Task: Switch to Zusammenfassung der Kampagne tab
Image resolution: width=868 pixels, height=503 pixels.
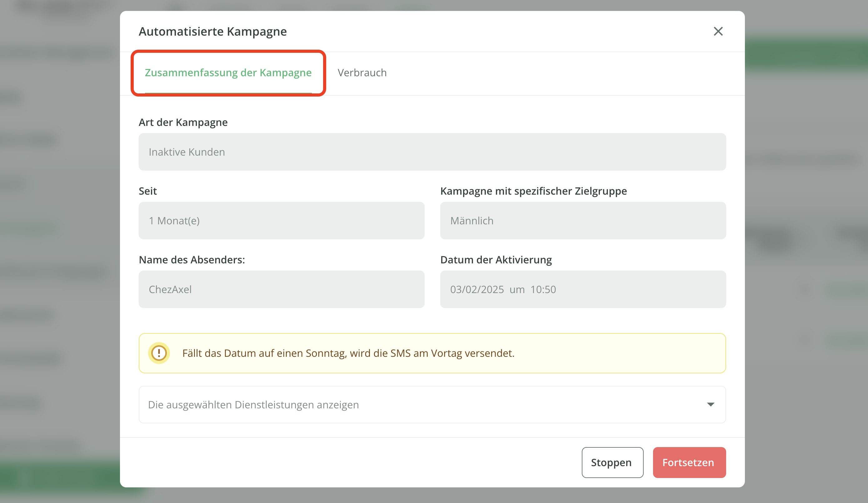Action: pyautogui.click(x=228, y=73)
